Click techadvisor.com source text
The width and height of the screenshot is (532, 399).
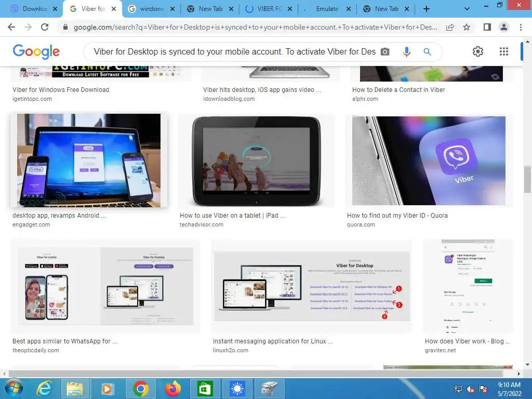[201, 224]
